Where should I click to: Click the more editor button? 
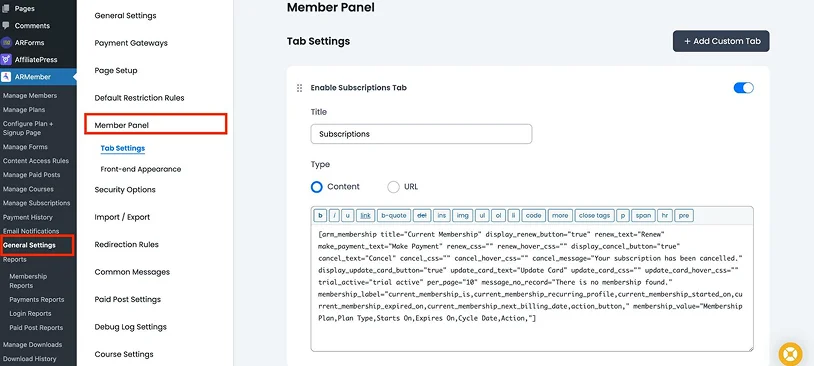pyautogui.click(x=560, y=215)
